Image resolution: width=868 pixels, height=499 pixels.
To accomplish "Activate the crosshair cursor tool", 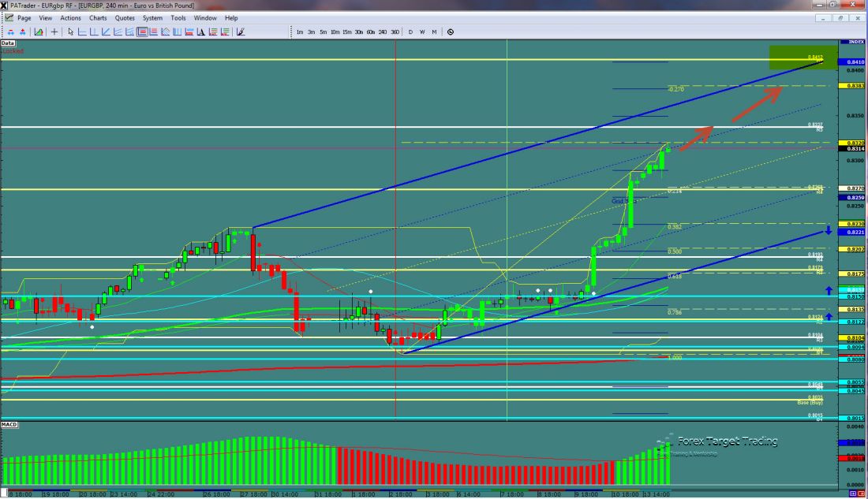I will [54, 32].
